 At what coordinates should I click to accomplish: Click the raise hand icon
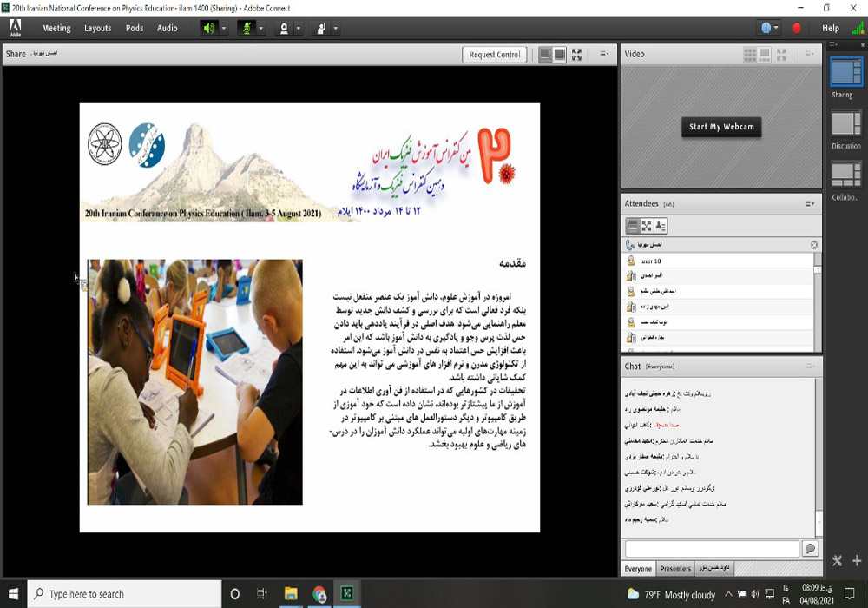pyautogui.click(x=320, y=28)
